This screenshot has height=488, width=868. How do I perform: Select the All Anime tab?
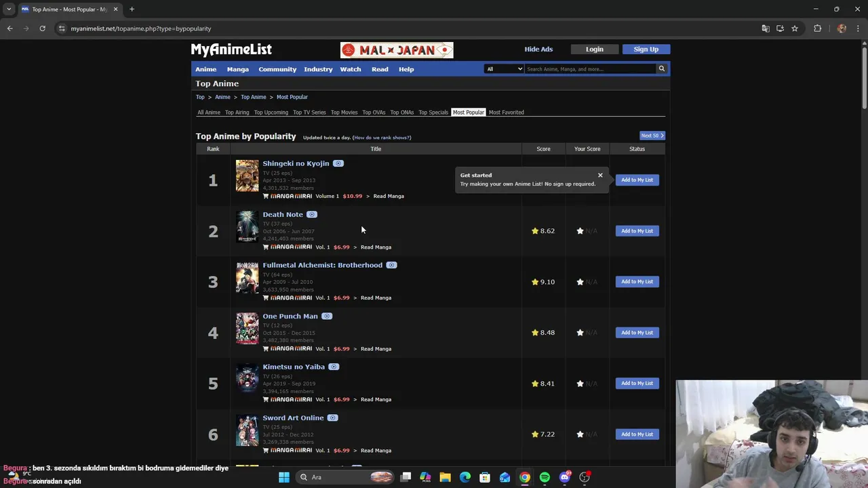[x=209, y=113]
